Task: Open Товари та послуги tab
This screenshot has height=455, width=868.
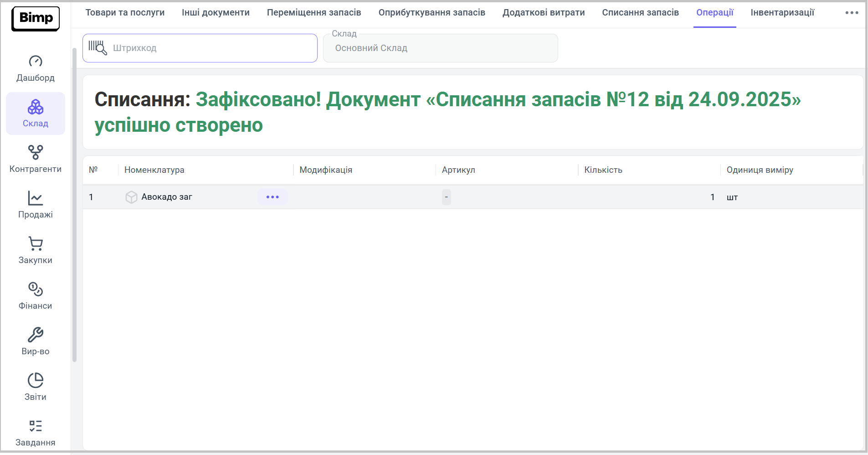Action: (x=125, y=13)
